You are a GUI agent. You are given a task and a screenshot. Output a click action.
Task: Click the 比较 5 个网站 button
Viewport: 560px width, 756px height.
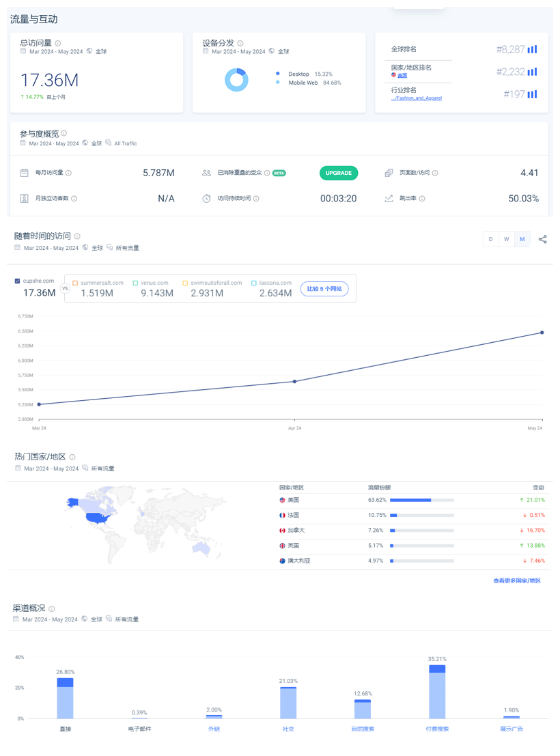click(324, 288)
